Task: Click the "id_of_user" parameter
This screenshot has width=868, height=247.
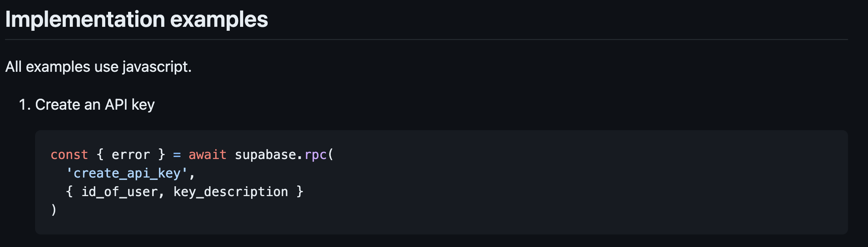Action: pyautogui.click(x=119, y=192)
